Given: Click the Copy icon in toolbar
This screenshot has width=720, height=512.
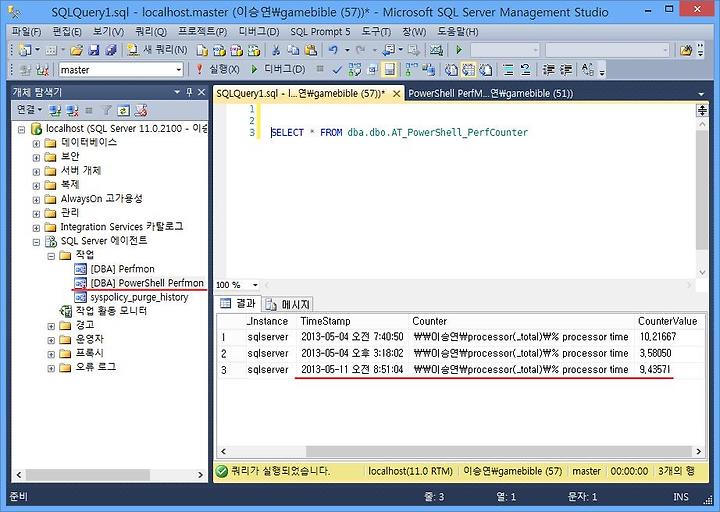Looking at the screenshot, I should tap(293, 50).
